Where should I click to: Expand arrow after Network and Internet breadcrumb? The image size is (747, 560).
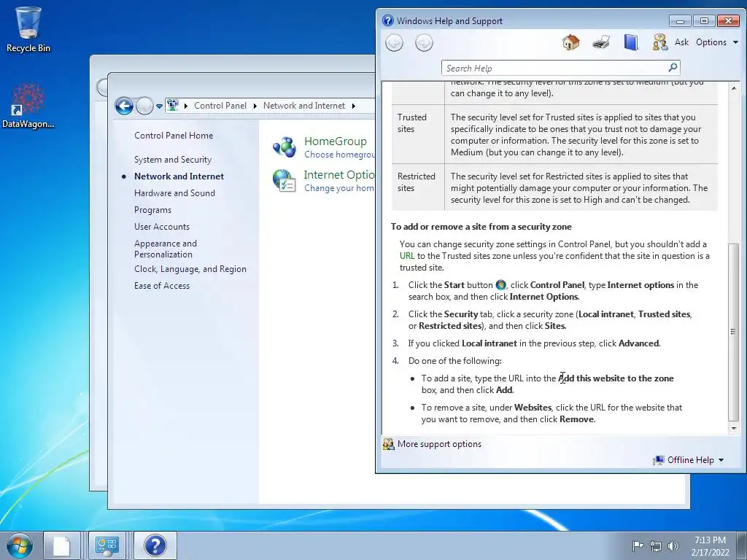pos(354,106)
